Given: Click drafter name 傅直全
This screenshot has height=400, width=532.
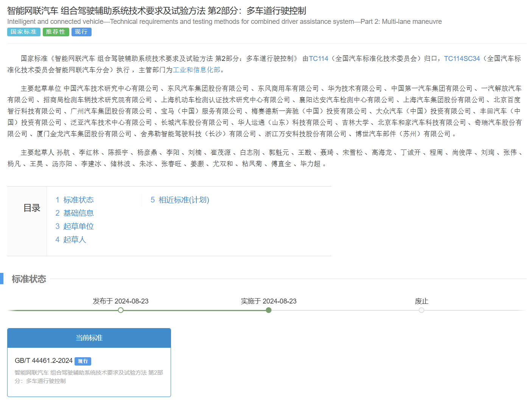Looking at the screenshot, I should (x=281, y=164).
